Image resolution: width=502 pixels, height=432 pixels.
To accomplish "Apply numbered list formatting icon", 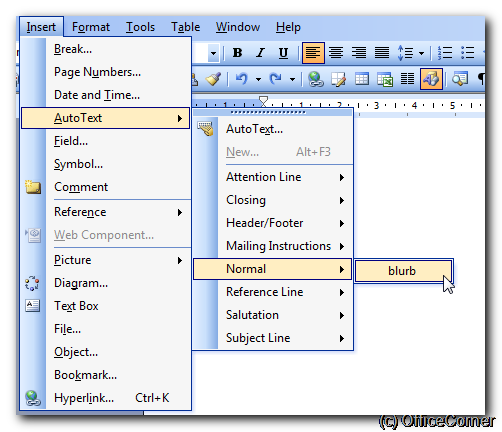I will 445,53.
